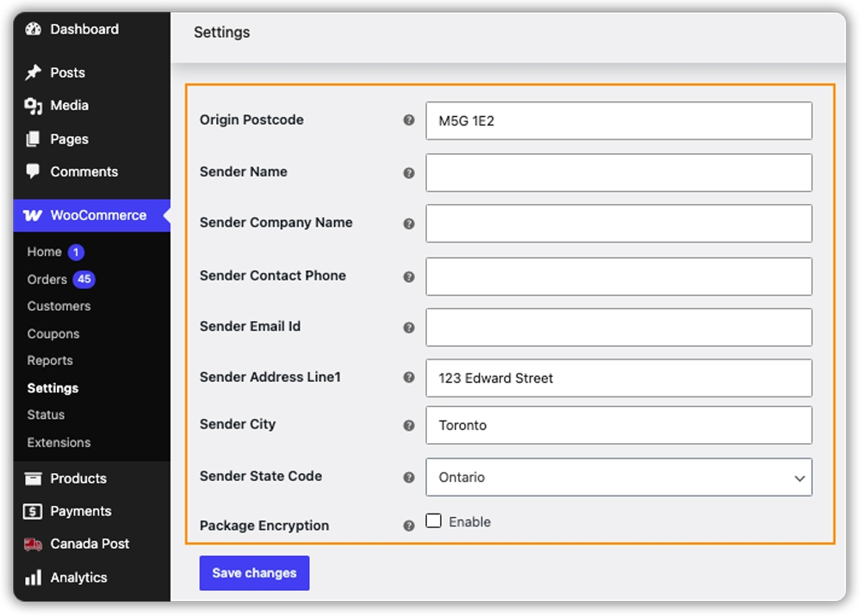
Task: Focus the Sender Name field
Action: click(x=619, y=173)
